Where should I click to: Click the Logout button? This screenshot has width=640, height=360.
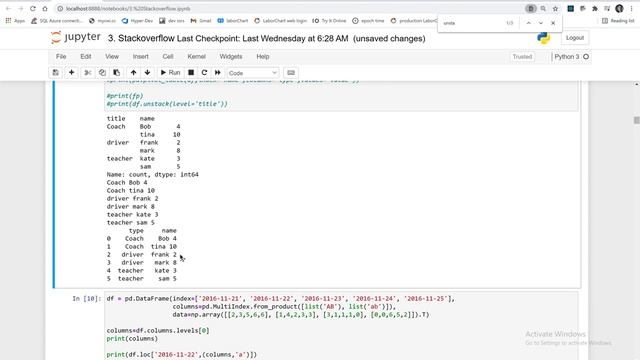(x=575, y=38)
